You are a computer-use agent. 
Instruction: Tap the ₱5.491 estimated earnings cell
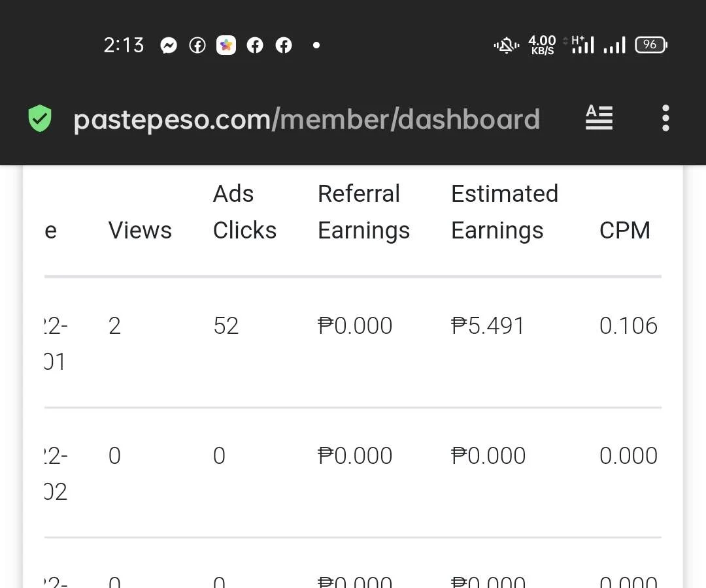[488, 326]
